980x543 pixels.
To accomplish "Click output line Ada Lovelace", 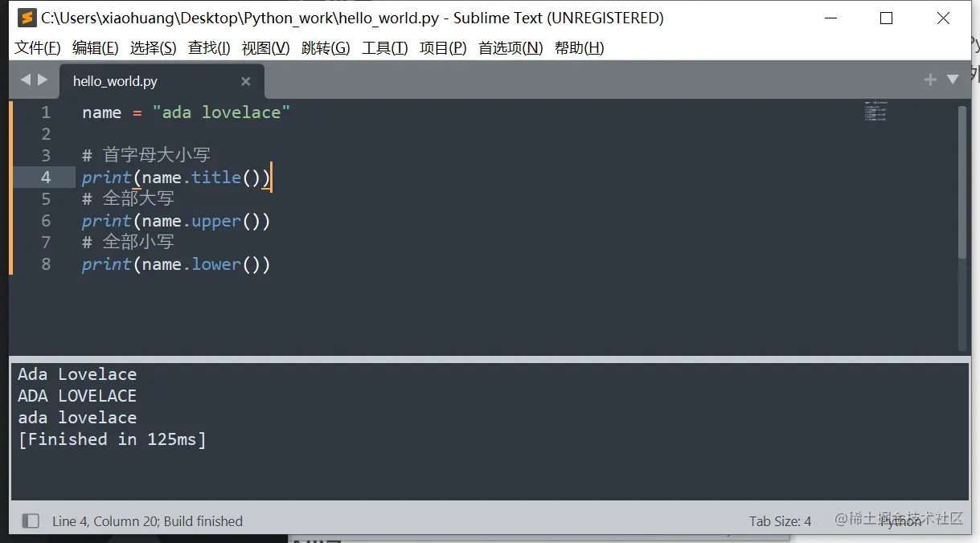I will (77, 374).
